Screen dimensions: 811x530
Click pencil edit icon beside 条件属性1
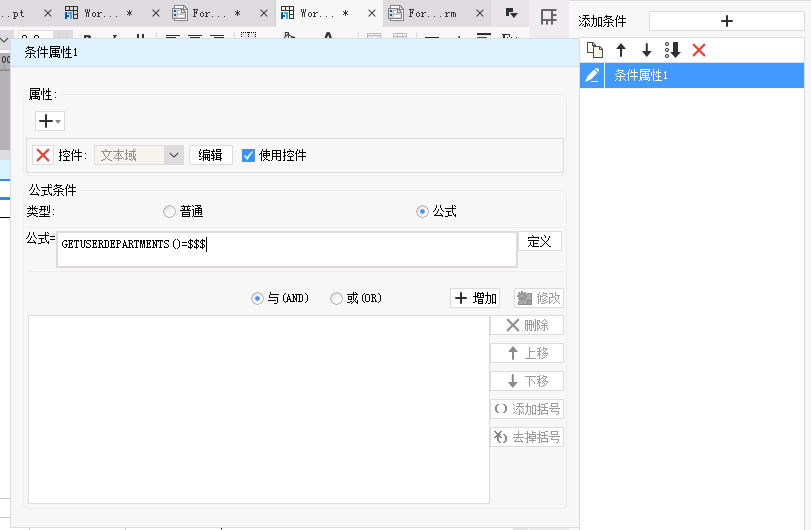coord(592,75)
